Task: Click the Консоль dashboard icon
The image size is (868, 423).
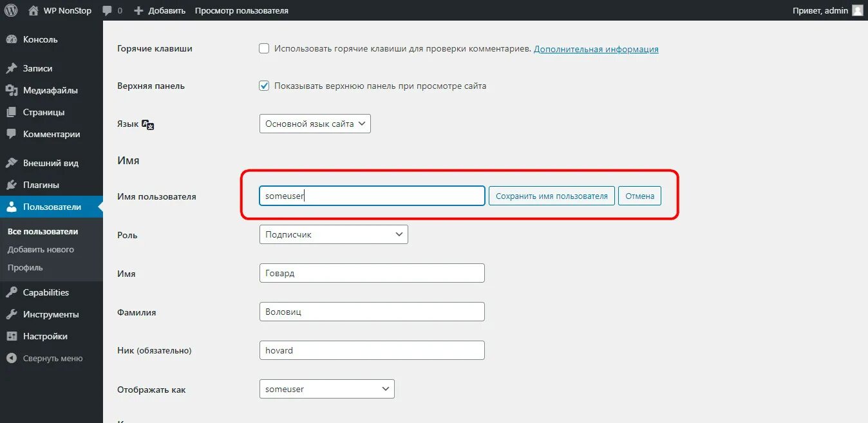Action: click(x=11, y=39)
